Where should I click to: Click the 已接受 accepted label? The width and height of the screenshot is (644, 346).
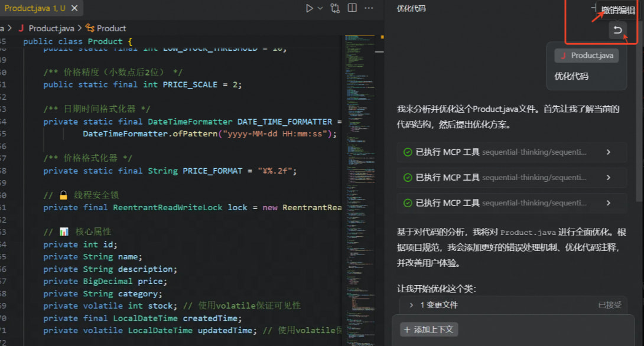point(610,305)
